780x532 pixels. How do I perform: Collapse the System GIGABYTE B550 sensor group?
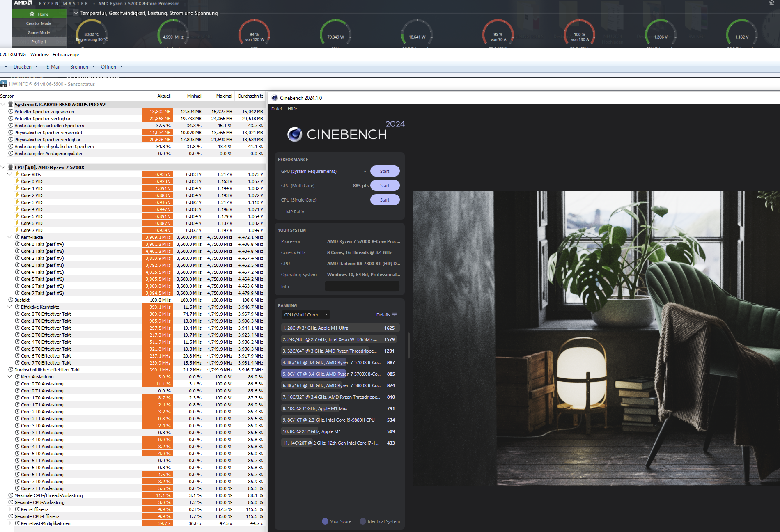(x=3, y=105)
